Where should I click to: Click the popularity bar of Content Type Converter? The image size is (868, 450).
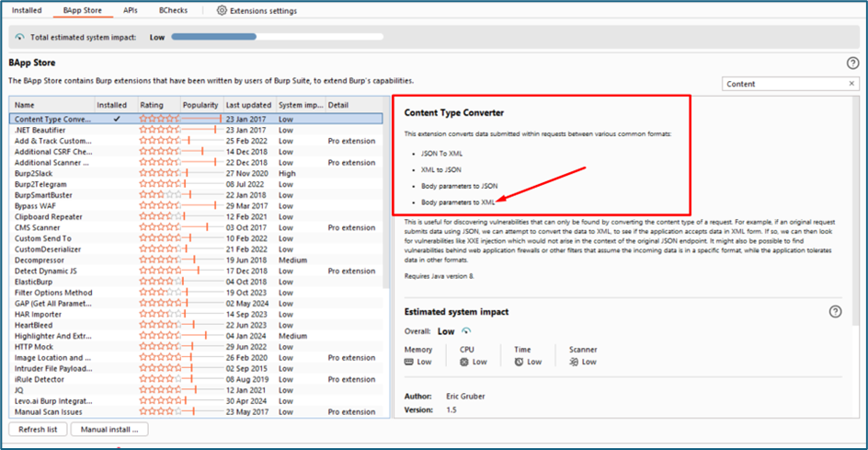coord(201,119)
